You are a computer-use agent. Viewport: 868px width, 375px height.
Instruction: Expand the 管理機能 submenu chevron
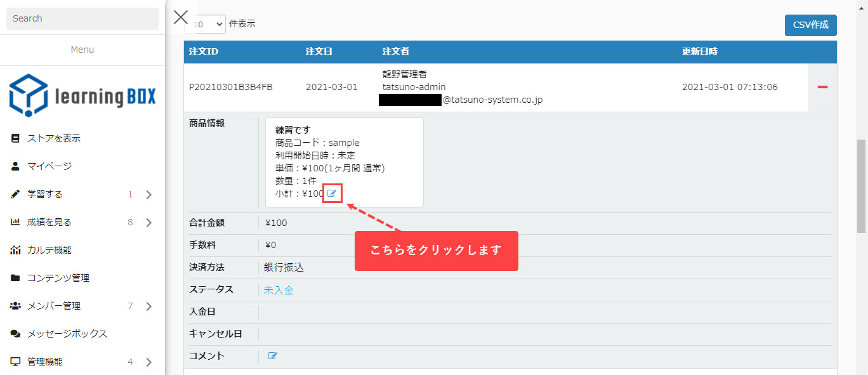(x=149, y=362)
